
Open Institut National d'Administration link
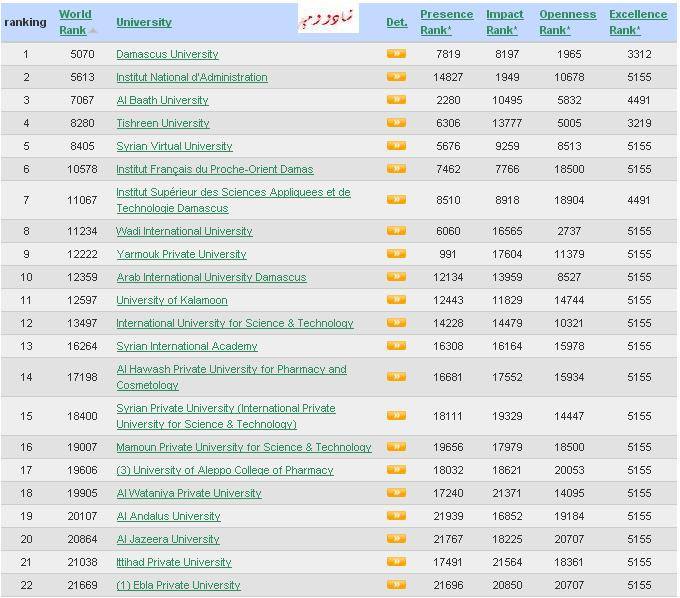[x=192, y=77]
